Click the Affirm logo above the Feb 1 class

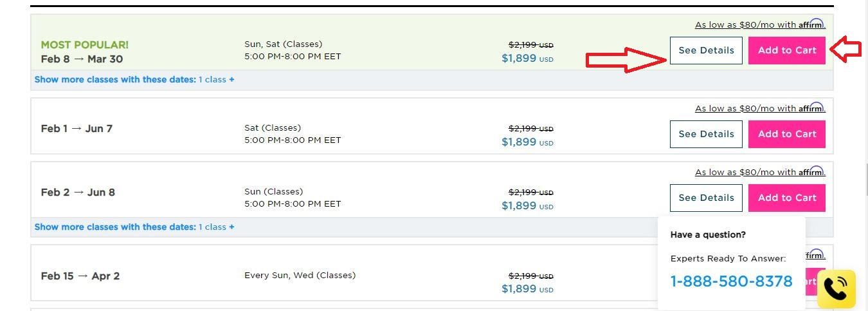(x=812, y=108)
